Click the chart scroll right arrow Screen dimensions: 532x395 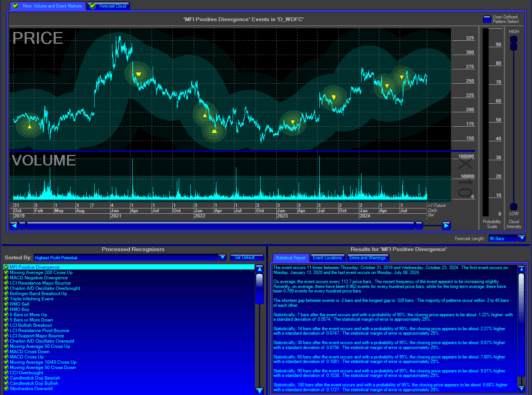point(446,225)
